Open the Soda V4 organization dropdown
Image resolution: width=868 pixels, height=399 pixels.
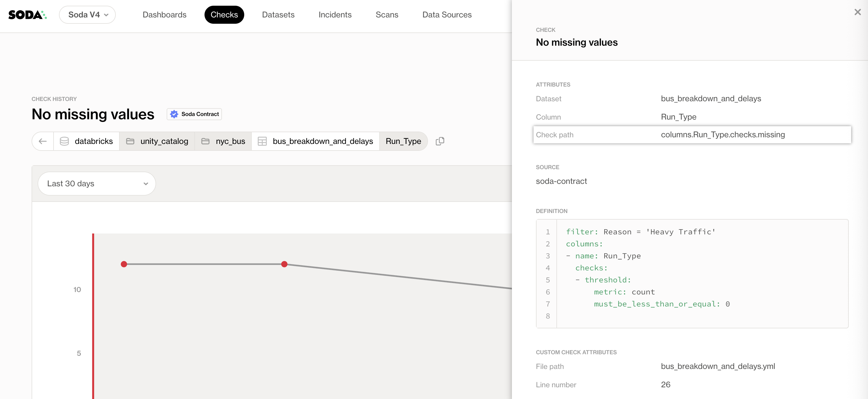click(x=87, y=15)
